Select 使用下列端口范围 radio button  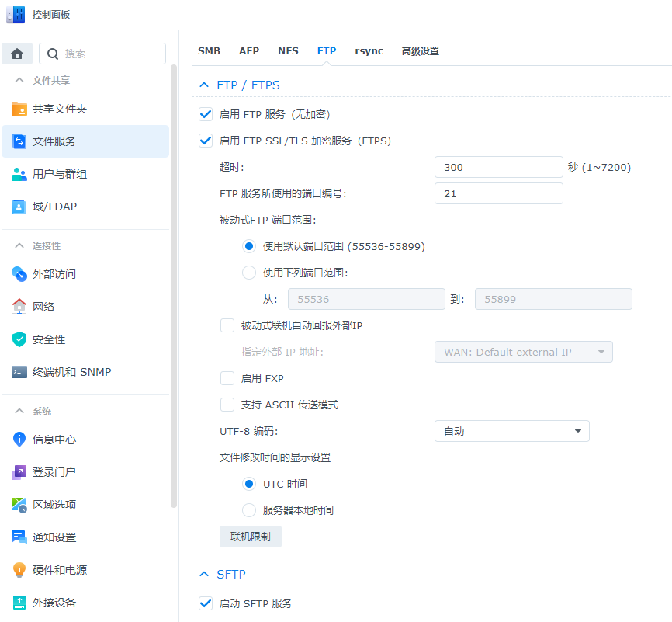(249, 273)
